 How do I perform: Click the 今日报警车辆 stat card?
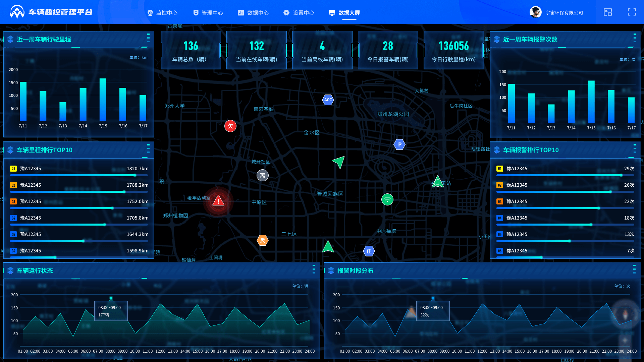click(x=388, y=50)
